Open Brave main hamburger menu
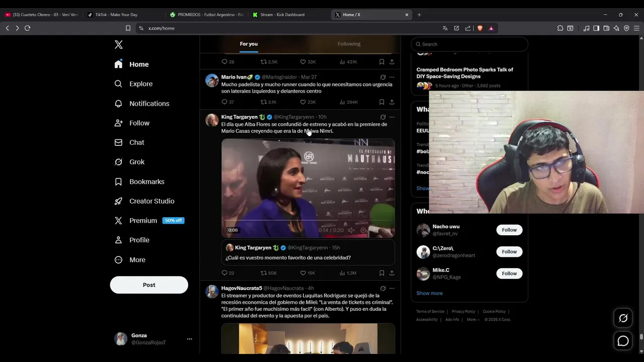This screenshot has width=644, height=362. pyautogui.click(x=636, y=28)
